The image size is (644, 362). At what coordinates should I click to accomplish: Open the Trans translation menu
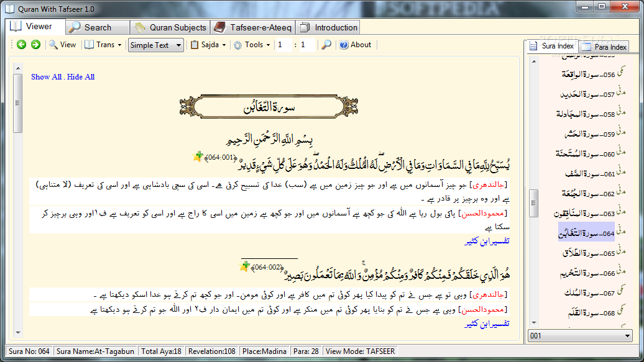point(103,45)
